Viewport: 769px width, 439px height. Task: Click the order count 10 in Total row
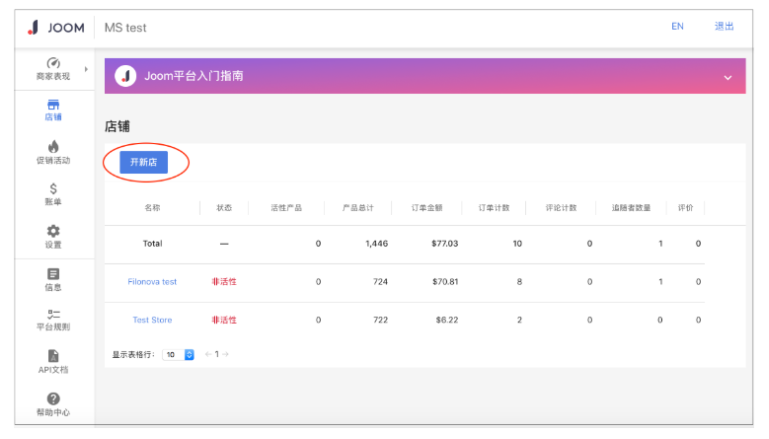pyautogui.click(x=517, y=244)
